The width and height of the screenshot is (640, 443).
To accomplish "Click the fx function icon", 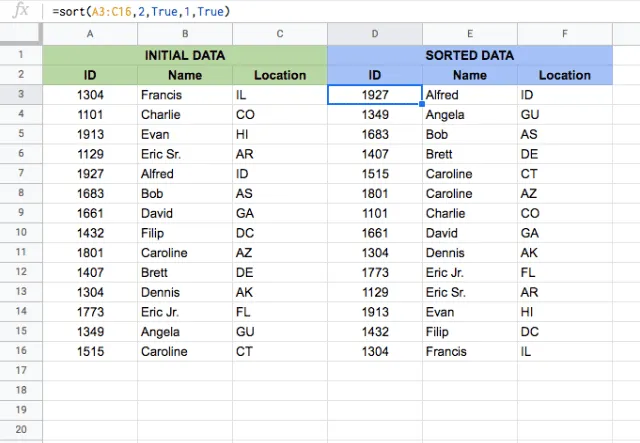I will point(20,10).
